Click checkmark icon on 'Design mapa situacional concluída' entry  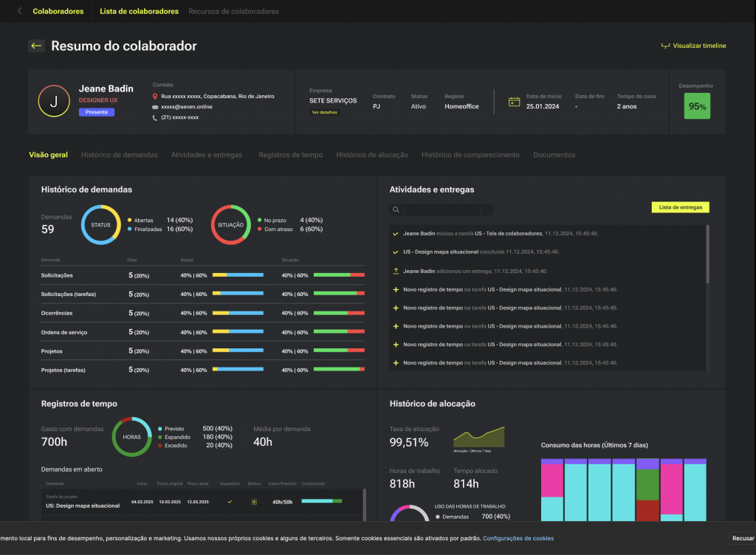[x=396, y=252]
